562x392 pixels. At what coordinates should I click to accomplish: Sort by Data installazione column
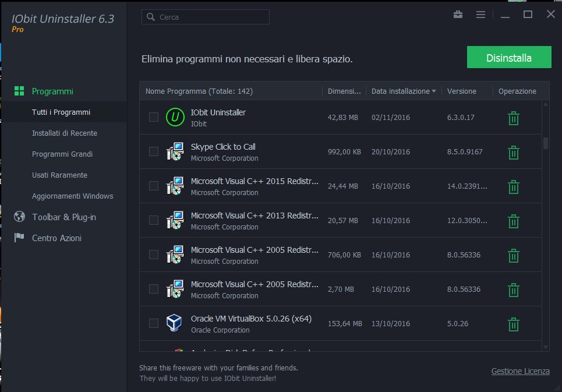pos(404,91)
